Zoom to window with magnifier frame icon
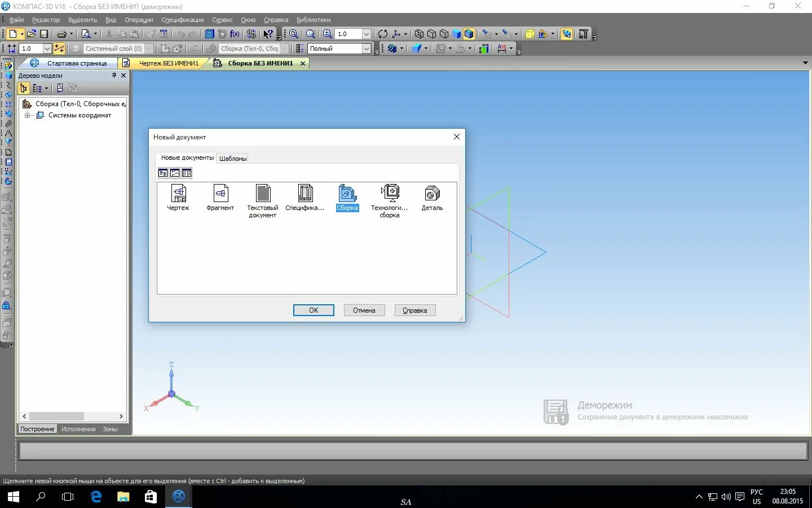The image size is (812, 508). coord(310,34)
